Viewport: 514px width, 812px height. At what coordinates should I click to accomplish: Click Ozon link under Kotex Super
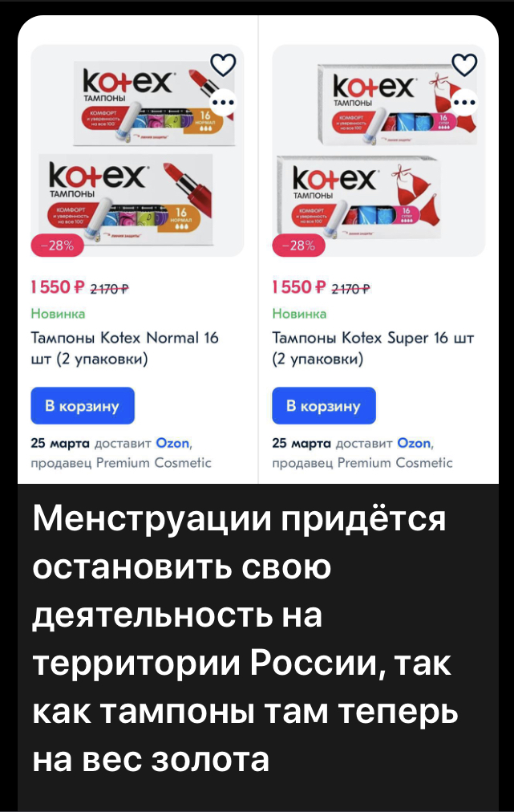[x=414, y=443]
